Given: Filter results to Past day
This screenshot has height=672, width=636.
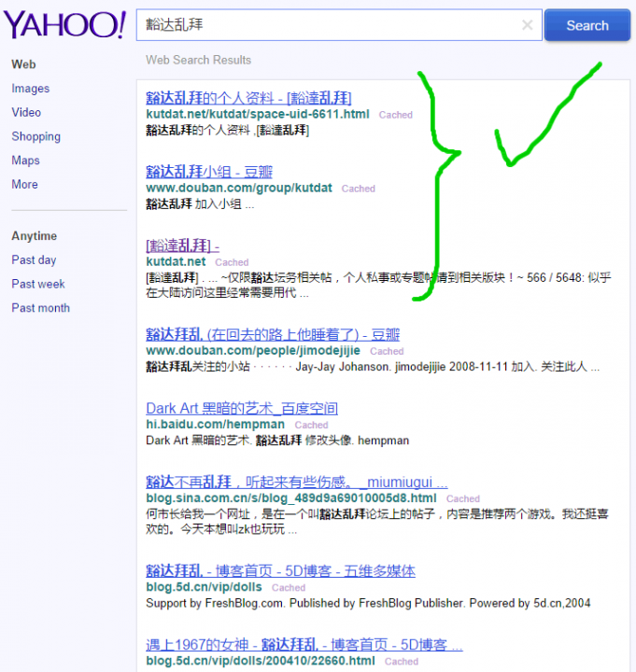Looking at the screenshot, I should (34, 260).
